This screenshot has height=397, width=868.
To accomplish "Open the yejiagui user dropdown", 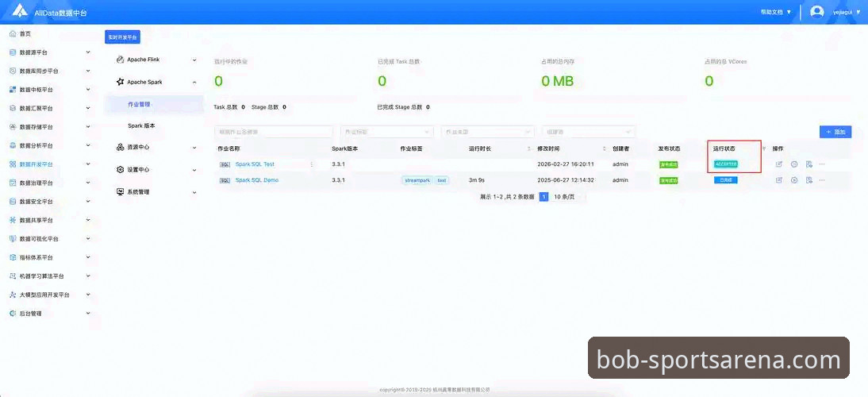I will (x=847, y=12).
